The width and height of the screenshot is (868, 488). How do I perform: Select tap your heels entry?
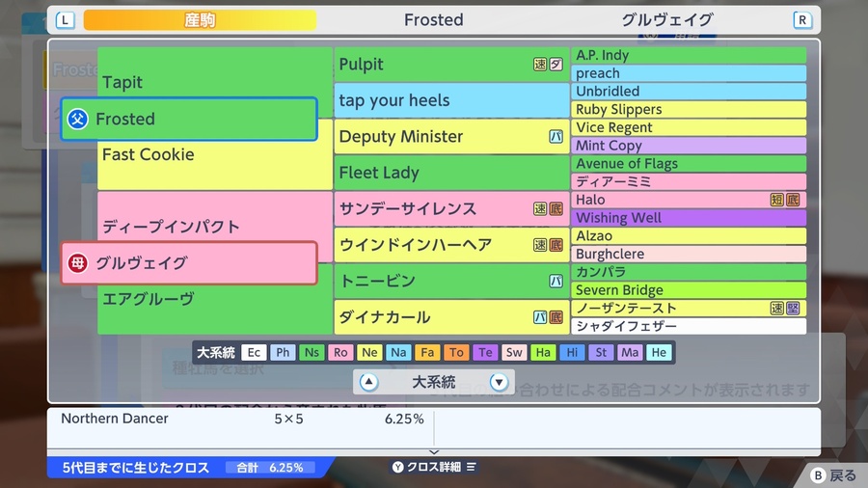(451, 100)
